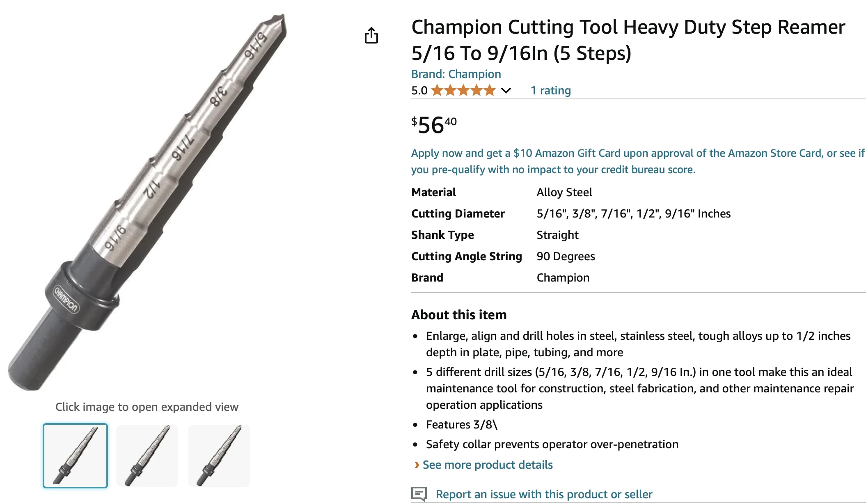This screenshot has height=504, width=866.
Task: Click the five-star rating icons
Action: [463, 90]
